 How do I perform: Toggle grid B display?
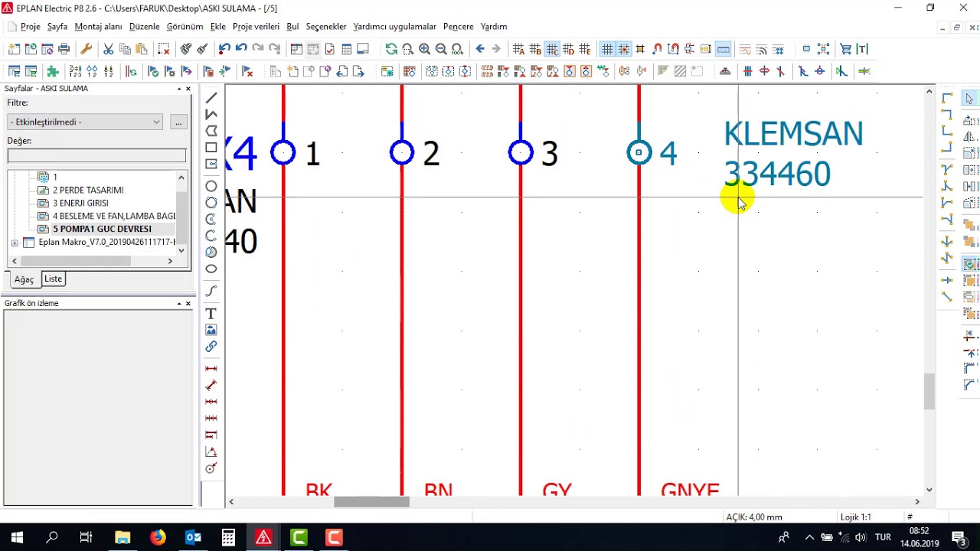coord(535,49)
